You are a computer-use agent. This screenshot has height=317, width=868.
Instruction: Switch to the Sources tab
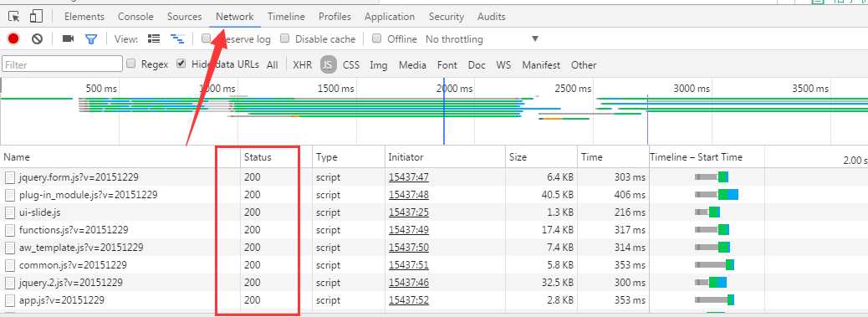pyautogui.click(x=184, y=17)
